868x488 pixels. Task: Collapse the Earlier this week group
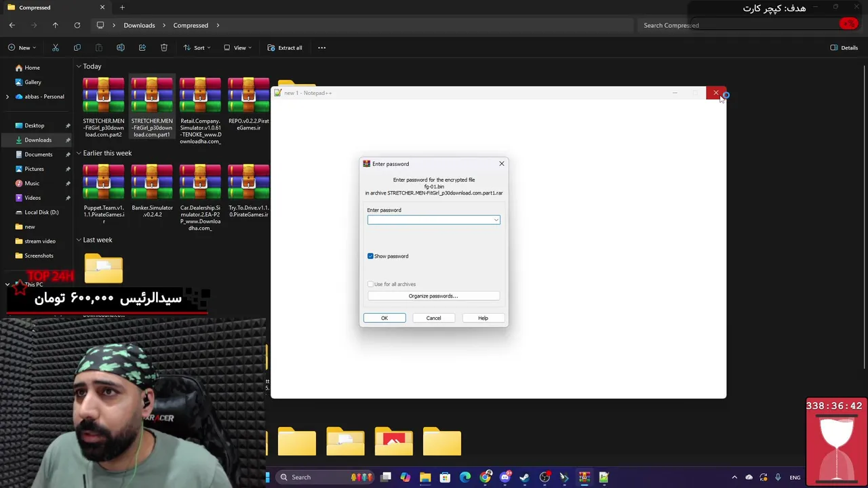click(x=79, y=153)
